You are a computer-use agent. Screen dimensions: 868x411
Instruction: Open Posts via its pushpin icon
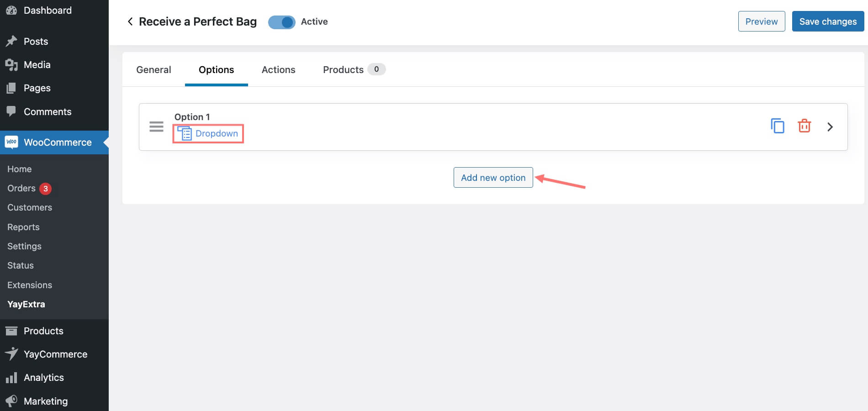point(11,41)
